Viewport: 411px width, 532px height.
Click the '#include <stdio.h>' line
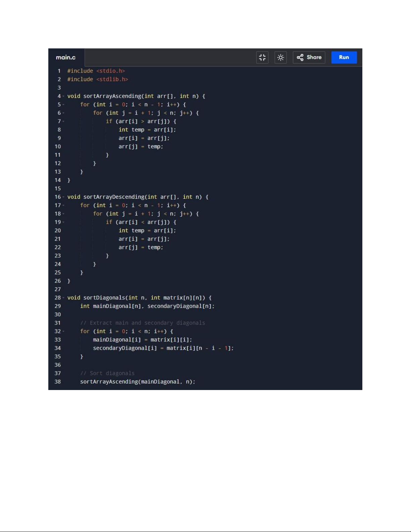point(96,71)
